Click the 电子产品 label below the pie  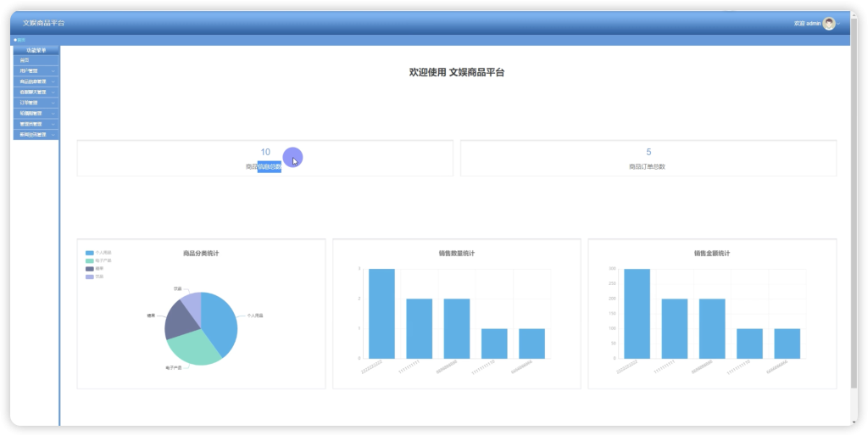point(173,368)
